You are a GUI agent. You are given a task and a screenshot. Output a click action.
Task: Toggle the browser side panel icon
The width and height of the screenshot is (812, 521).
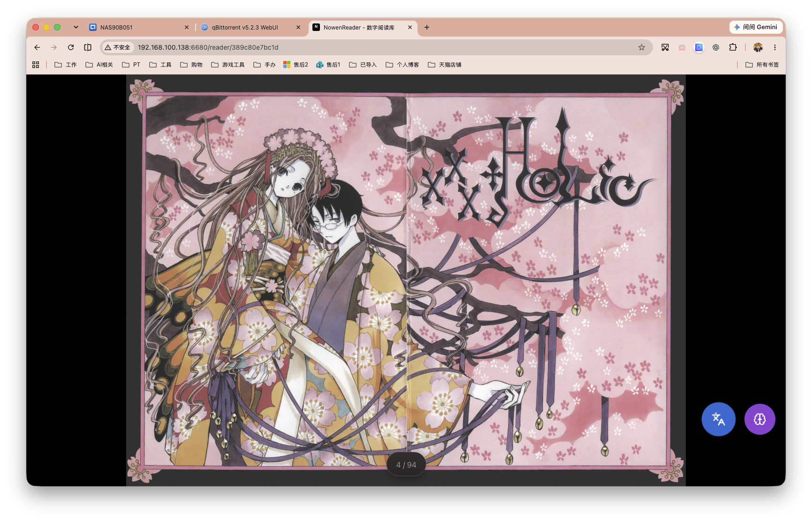(x=88, y=47)
